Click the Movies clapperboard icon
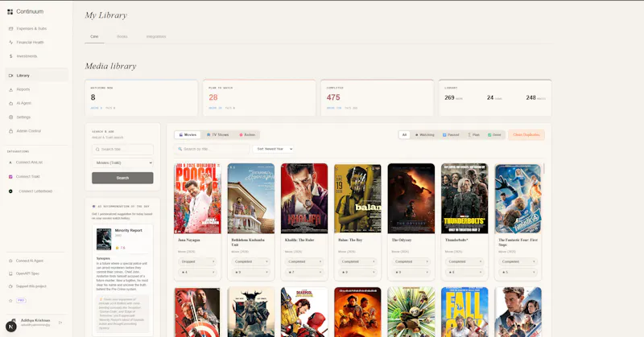644x337 pixels. click(x=180, y=134)
